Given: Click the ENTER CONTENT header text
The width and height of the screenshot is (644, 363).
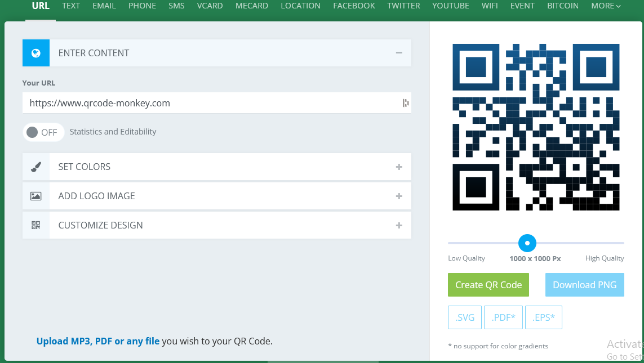Looking at the screenshot, I should (94, 53).
